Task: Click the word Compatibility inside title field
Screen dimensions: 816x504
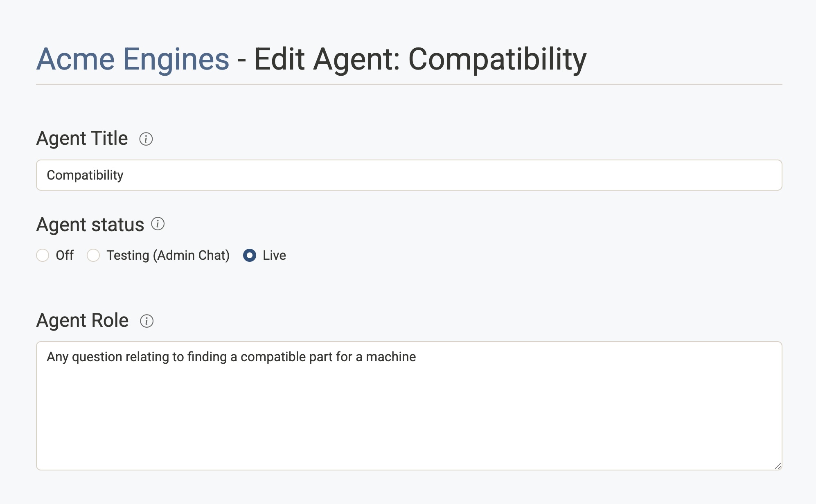Action: [x=85, y=175]
